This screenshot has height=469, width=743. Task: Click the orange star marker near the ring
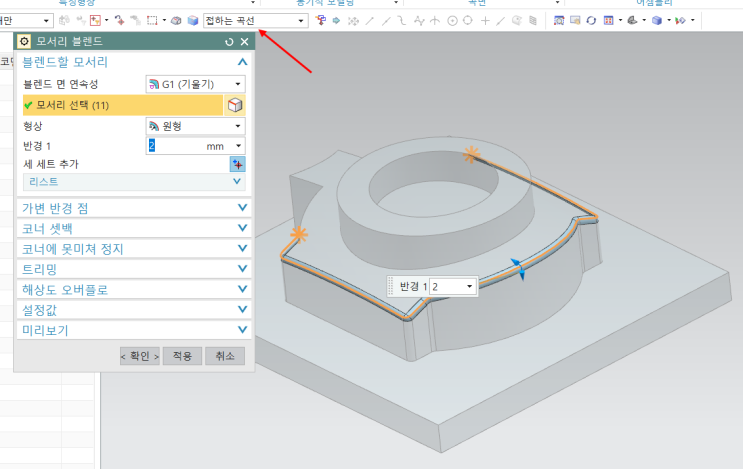tap(470, 155)
